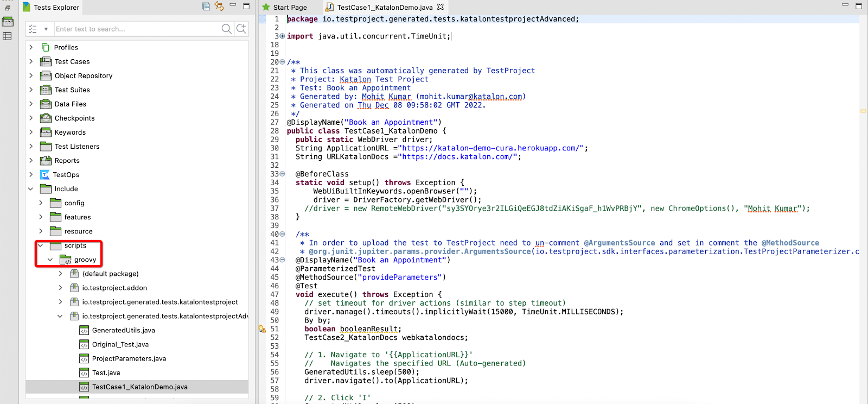
Task: Expand the Object Repository tree node
Action: click(31, 75)
